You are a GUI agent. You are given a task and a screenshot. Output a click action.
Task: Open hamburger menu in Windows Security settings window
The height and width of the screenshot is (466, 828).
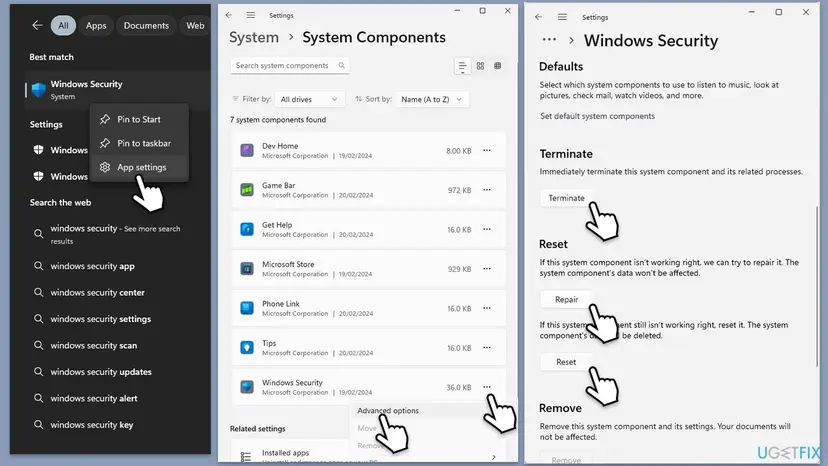point(562,17)
